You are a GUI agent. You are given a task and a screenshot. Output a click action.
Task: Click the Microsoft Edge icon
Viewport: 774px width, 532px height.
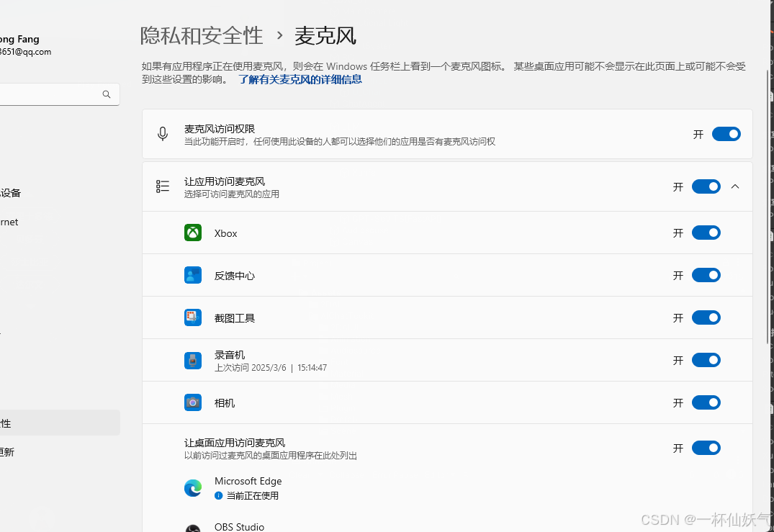(x=192, y=487)
